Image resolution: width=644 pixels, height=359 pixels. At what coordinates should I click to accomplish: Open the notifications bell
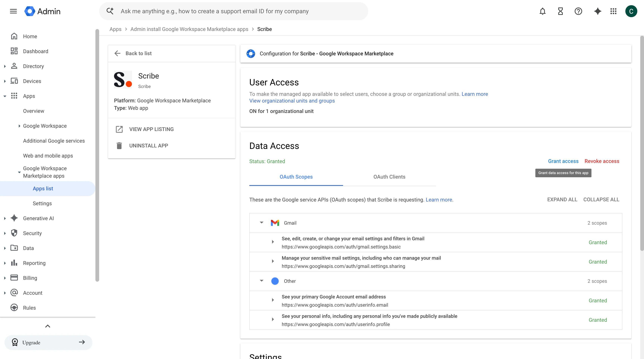point(542,11)
